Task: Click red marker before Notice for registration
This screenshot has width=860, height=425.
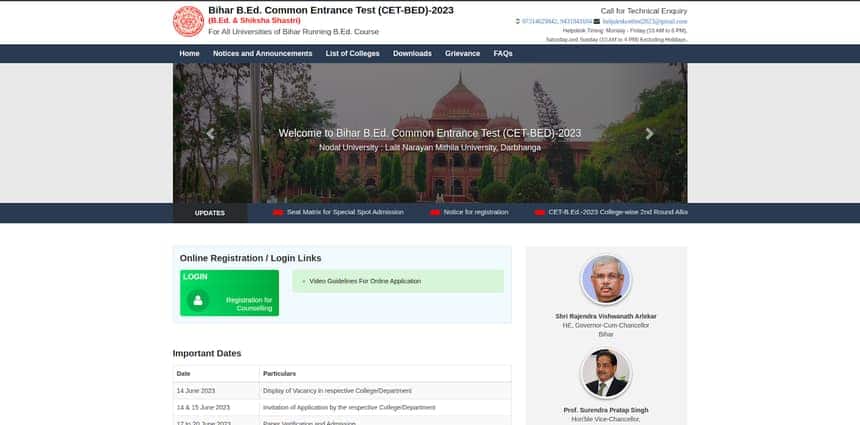Action: pos(435,212)
